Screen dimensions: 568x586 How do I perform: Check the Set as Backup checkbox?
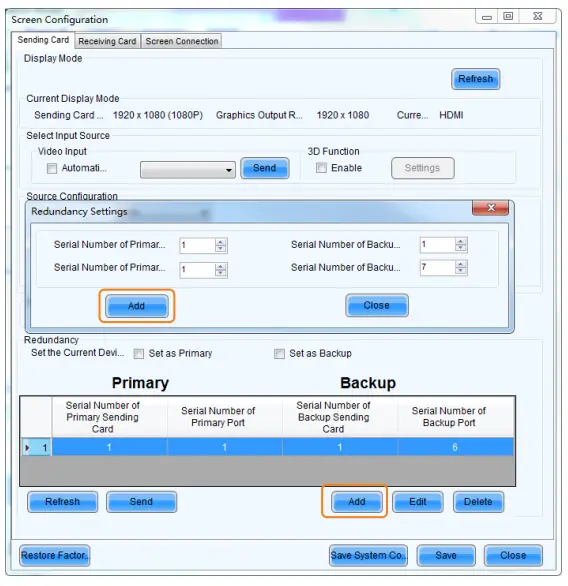(279, 354)
